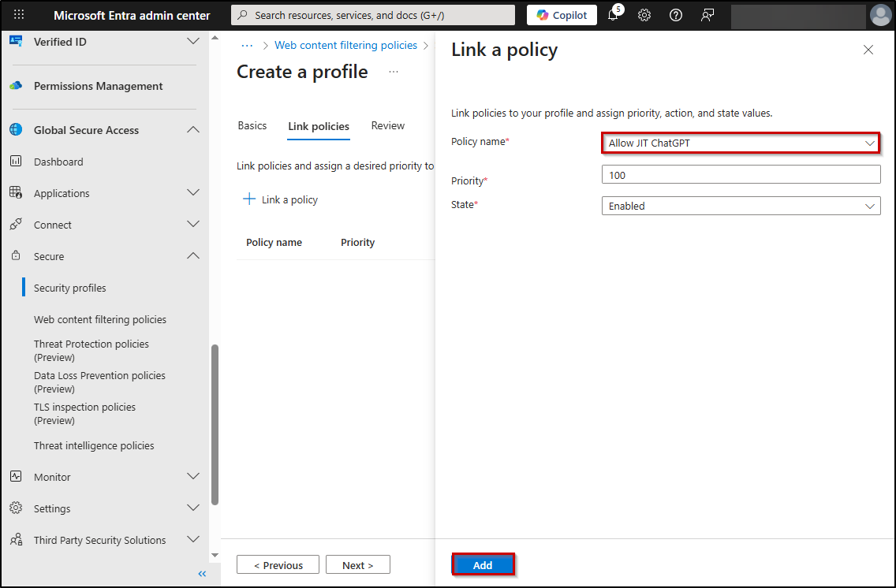This screenshot has width=896, height=588.
Task: Click the Help question mark icon
Action: click(676, 15)
